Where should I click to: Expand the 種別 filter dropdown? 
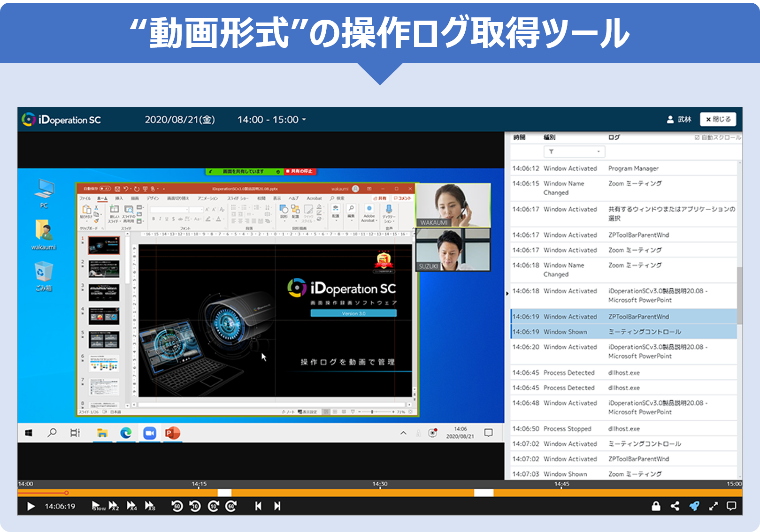coord(574,152)
